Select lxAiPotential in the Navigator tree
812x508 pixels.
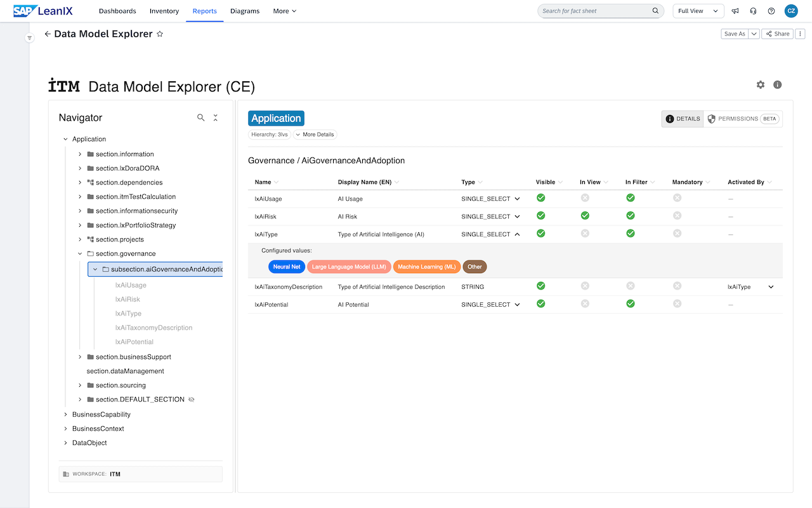pos(134,342)
